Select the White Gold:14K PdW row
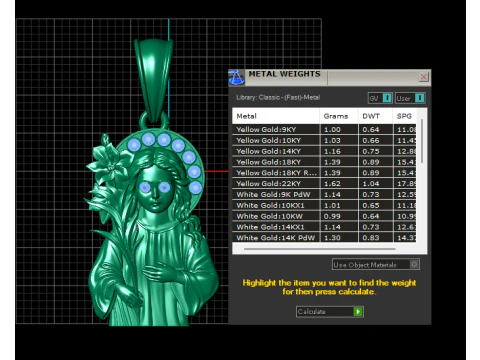 (324, 238)
